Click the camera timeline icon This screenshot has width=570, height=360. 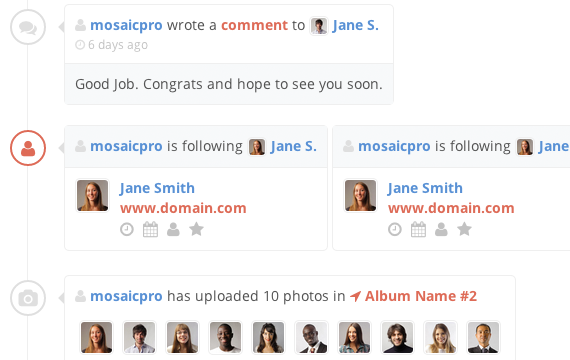point(28,298)
